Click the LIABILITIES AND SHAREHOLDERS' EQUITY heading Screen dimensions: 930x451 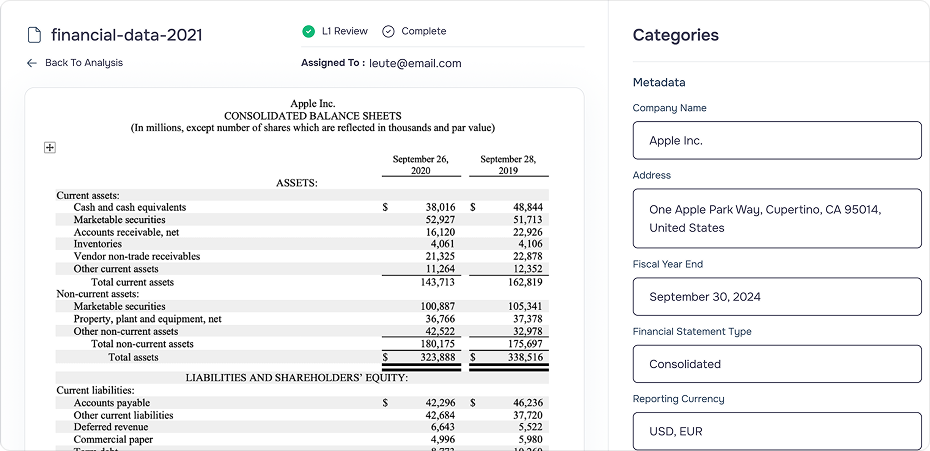pos(297,377)
